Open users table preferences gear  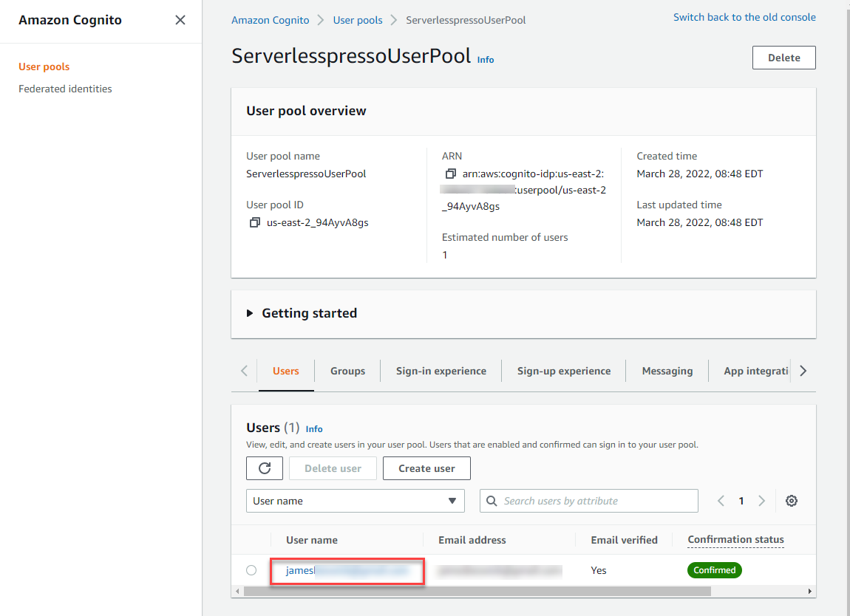792,501
